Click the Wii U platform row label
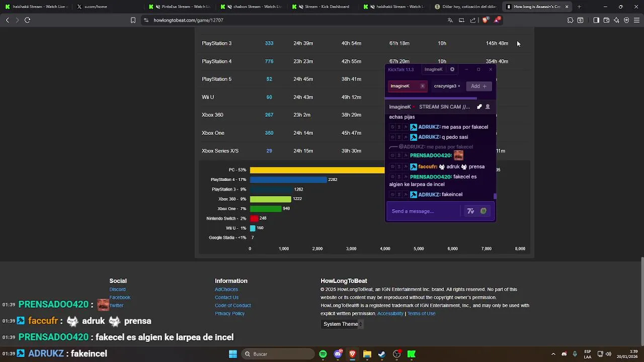This screenshot has height=362, width=644. point(208,97)
